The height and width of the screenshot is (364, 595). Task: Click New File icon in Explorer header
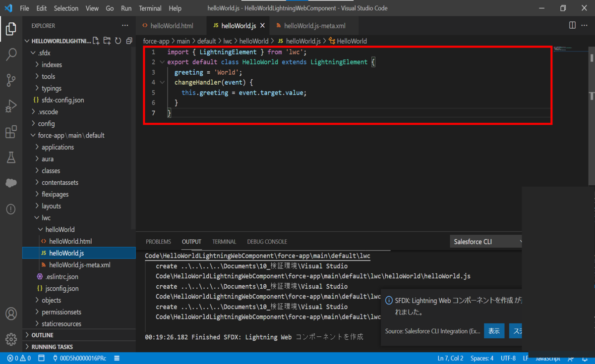[x=96, y=41]
